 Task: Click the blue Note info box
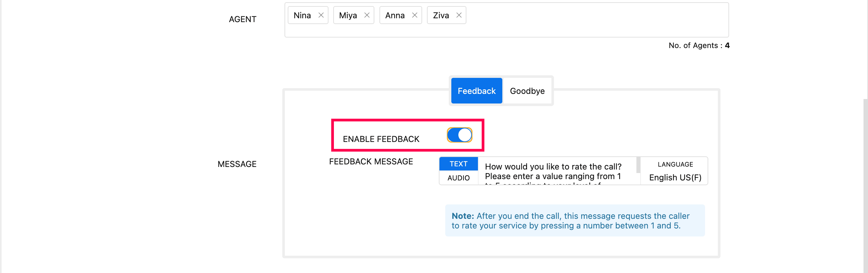click(574, 220)
